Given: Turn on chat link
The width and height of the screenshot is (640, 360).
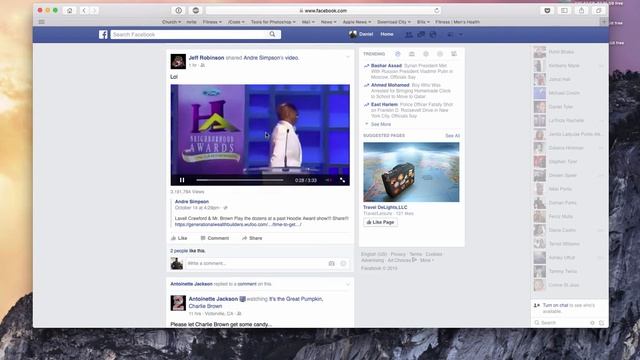Looking at the screenshot, I should pyautogui.click(x=555, y=305).
